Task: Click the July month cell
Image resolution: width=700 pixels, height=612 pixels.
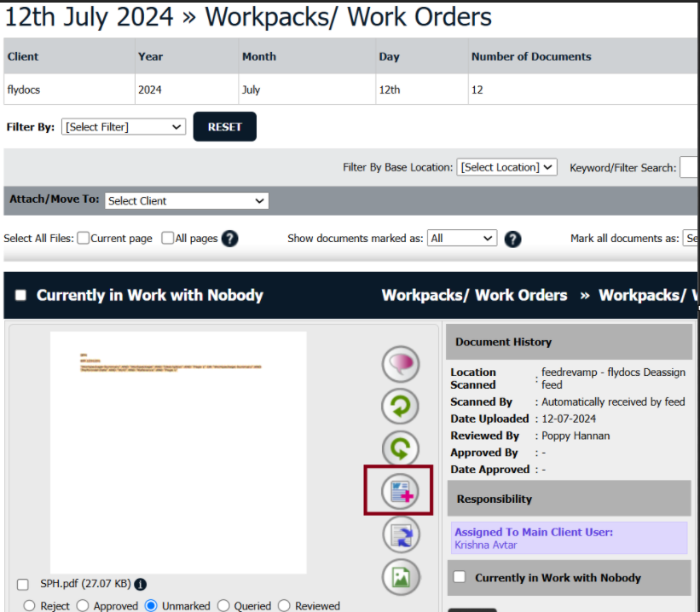Action: [x=307, y=89]
